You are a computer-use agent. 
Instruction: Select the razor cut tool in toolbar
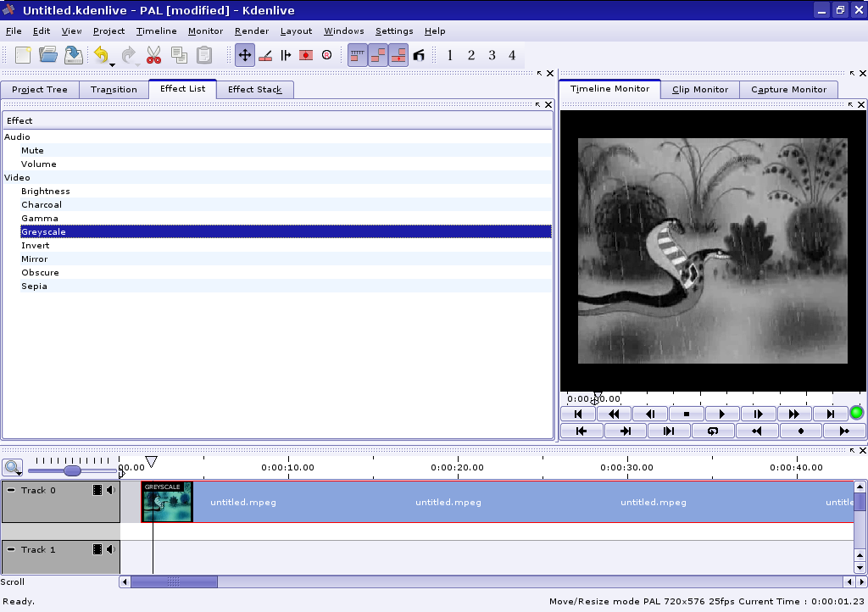coord(265,56)
